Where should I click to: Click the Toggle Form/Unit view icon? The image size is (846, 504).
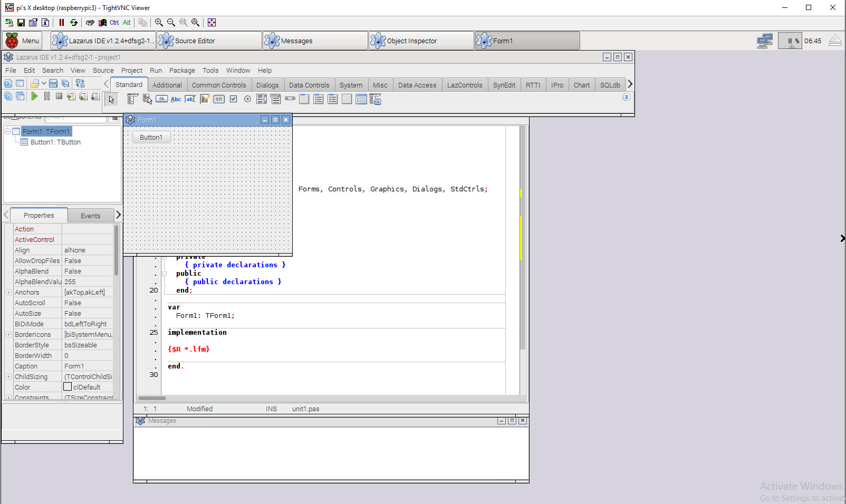pos(80,83)
